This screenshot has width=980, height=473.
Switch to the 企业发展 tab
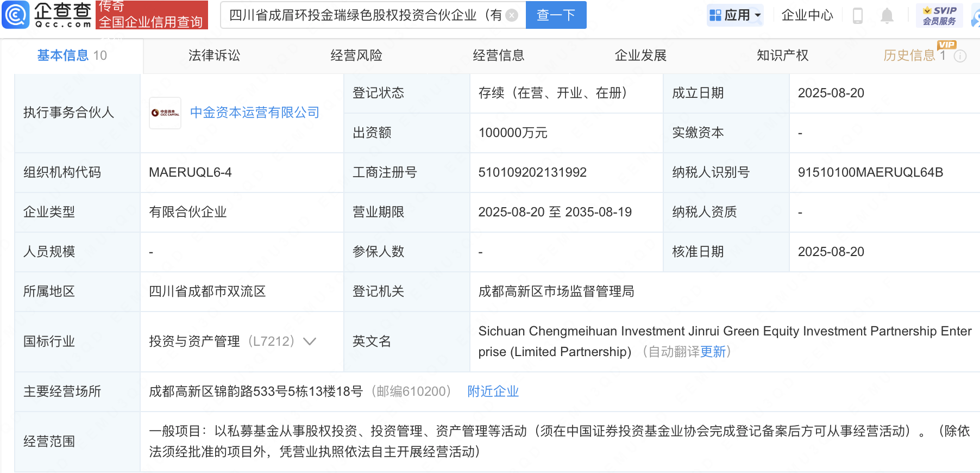(x=640, y=55)
